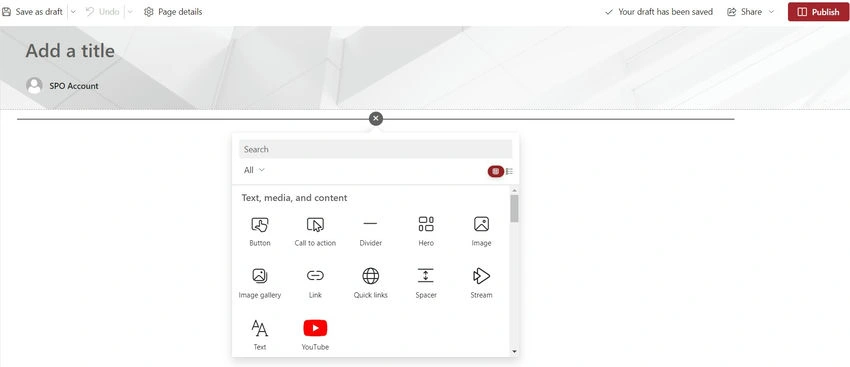Image resolution: width=850 pixels, height=367 pixels.
Task: Select the SPO Account author name
Action: [74, 86]
